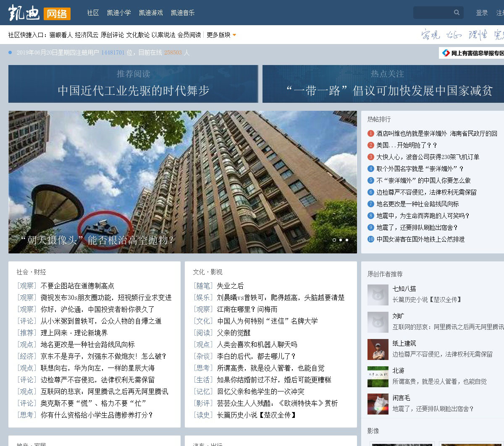
Task: Open 经济风云 quick entry
Action: pos(87,35)
